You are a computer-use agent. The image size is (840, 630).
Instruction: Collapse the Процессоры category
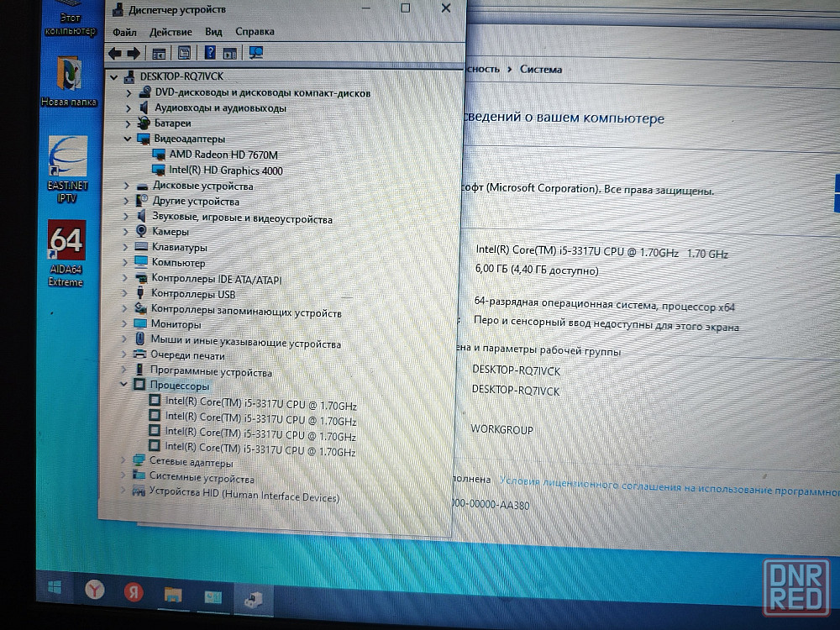(x=124, y=386)
